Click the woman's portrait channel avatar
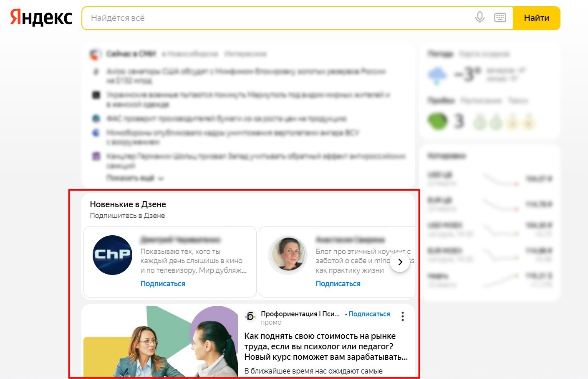 (288, 255)
